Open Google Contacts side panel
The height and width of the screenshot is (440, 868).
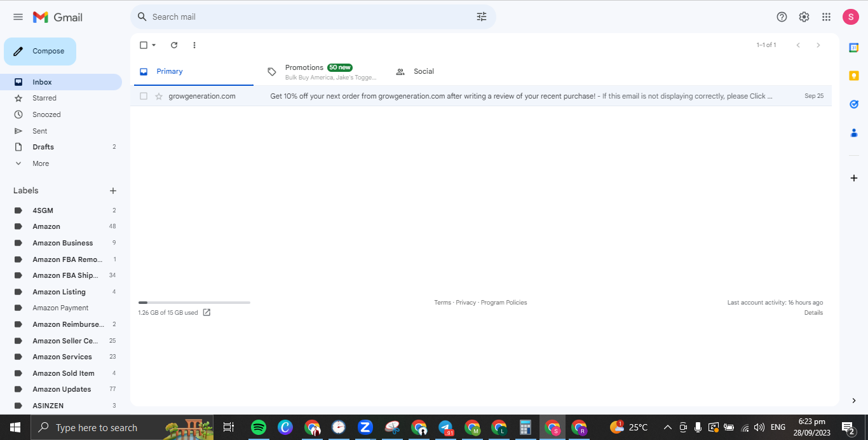click(854, 133)
